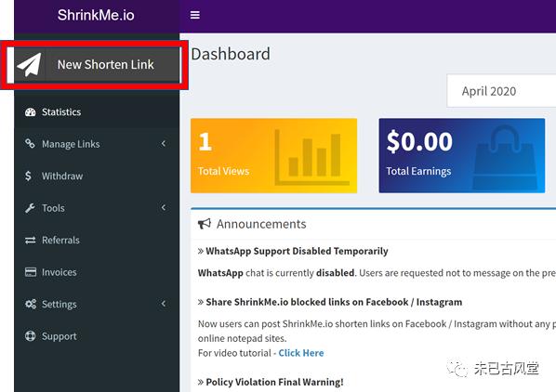556x392 pixels.
Task: Expand the Settings submenu chevron
Action: [164, 304]
